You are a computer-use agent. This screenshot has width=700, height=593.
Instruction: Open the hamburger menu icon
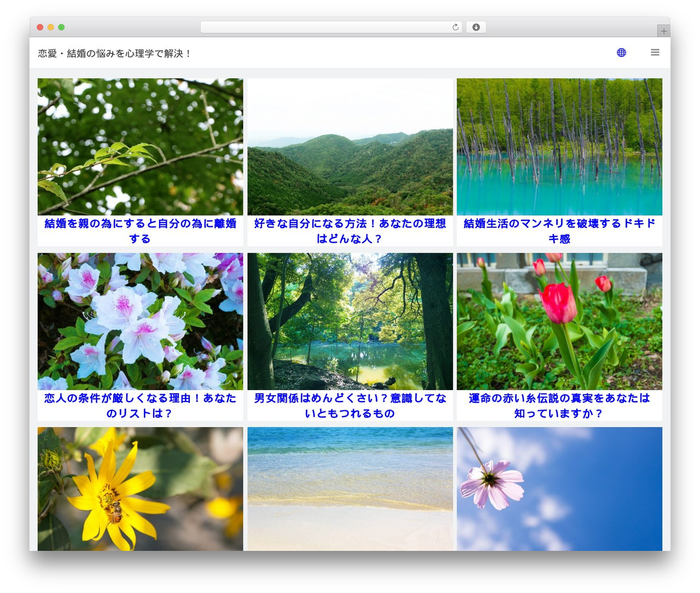pyautogui.click(x=655, y=53)
